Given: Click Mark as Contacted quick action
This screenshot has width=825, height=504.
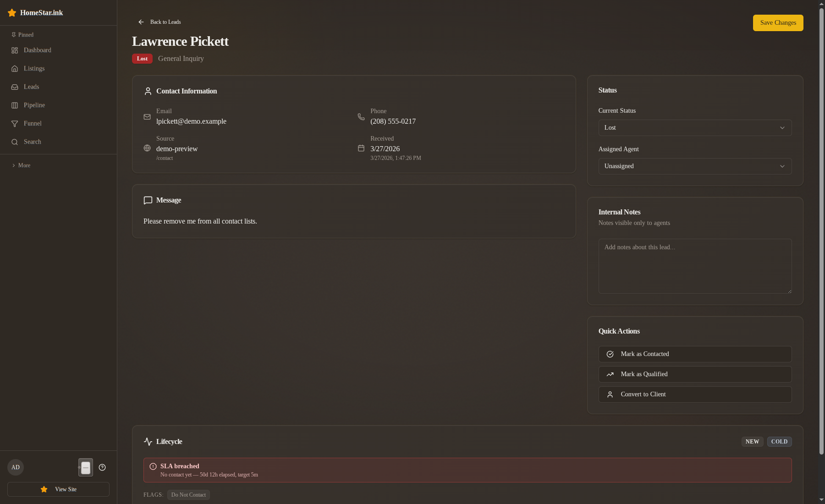Looking at the screenshot, I should click(x=695, y=354).
